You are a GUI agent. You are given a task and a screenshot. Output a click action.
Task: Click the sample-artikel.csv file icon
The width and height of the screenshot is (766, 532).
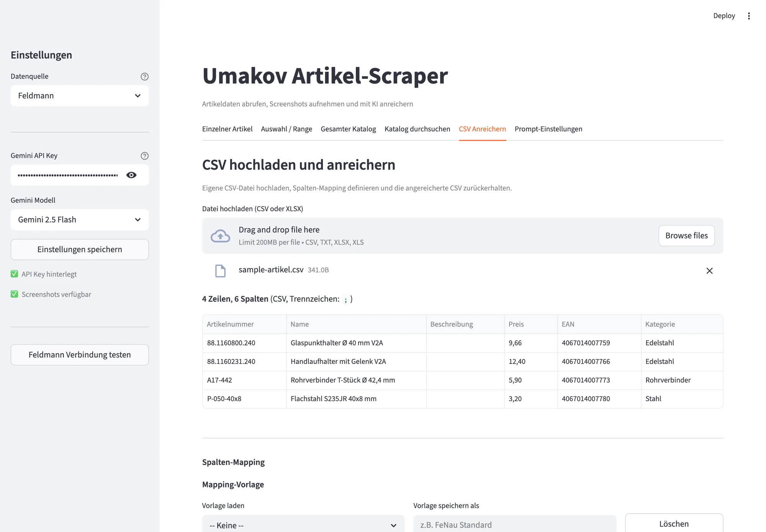click(x=220, y=271)
